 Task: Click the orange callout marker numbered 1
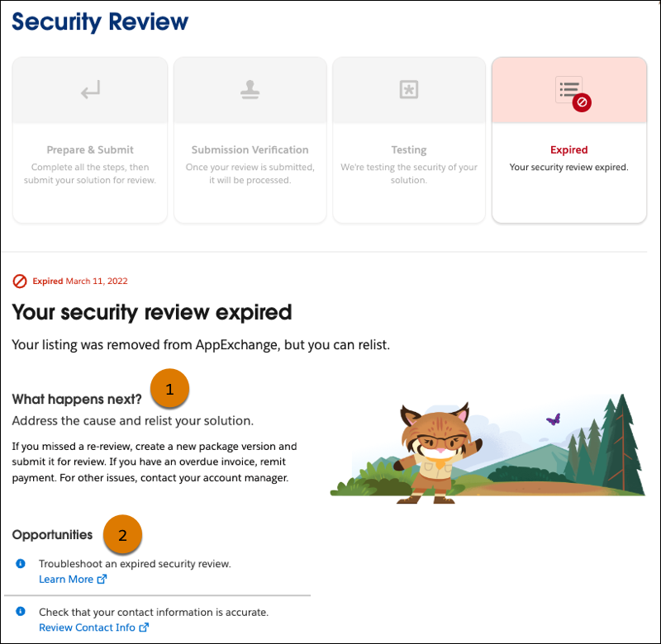(170, 390)
